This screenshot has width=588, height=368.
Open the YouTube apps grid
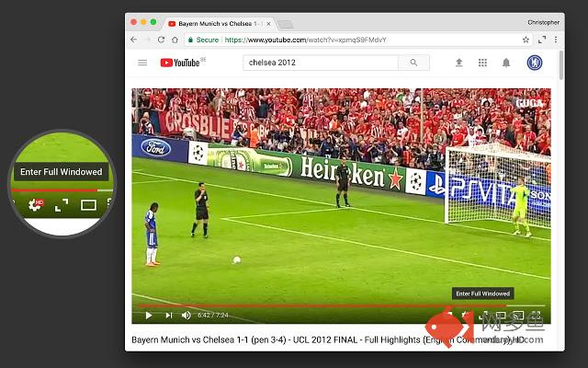pos(482,63)
